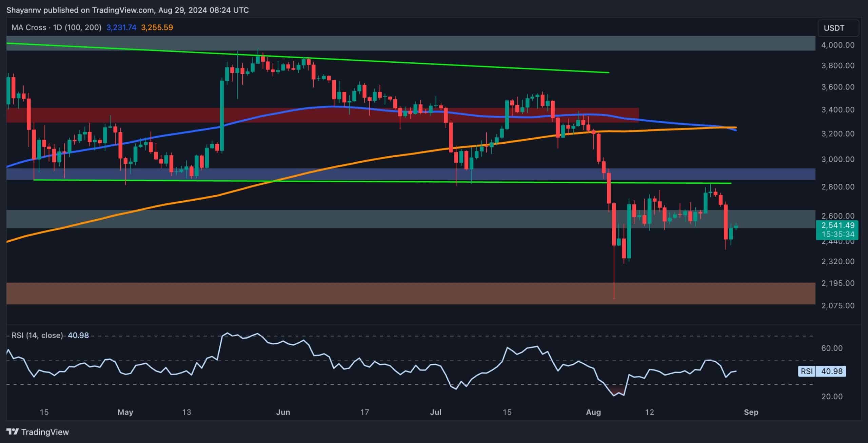This screenshot has height=443, width=868.
Task: Click the blue 100 MA value 3,231.74
Action: (x=121, y=27)
